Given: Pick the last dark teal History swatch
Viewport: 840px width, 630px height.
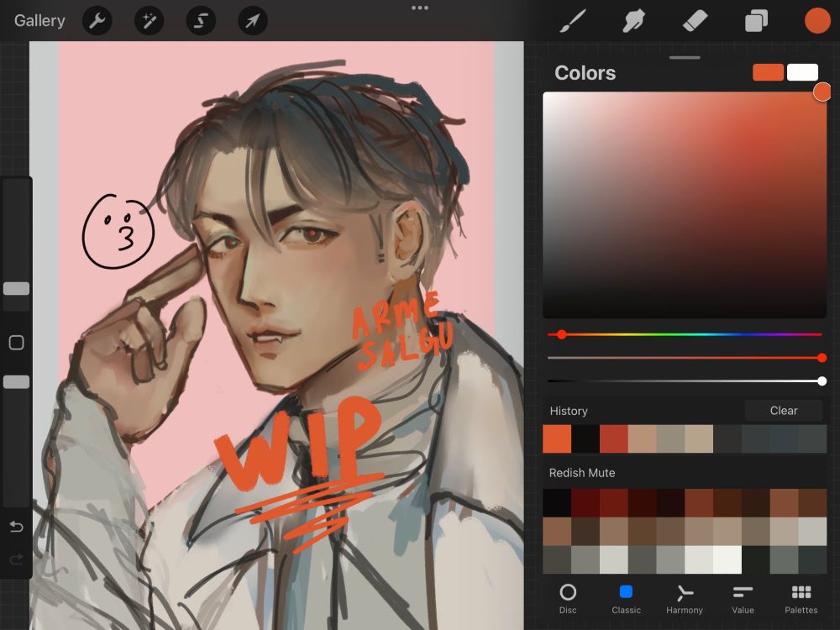Looking at the screenshot, I should 812,438.
